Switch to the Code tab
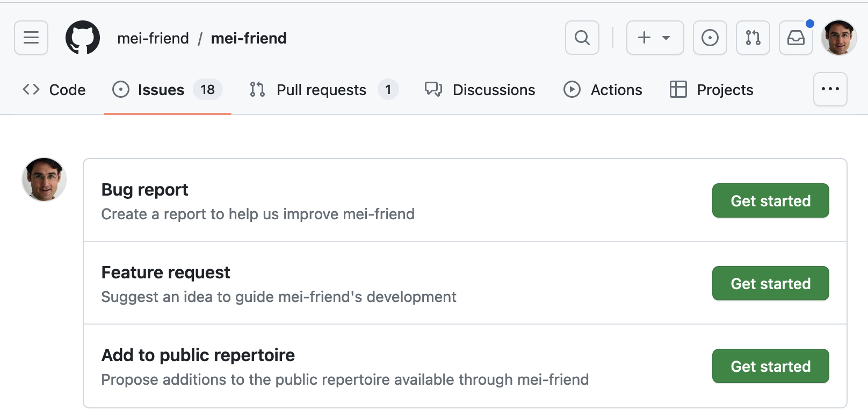The height and width of the screenshot is (417, 868). 54,90
